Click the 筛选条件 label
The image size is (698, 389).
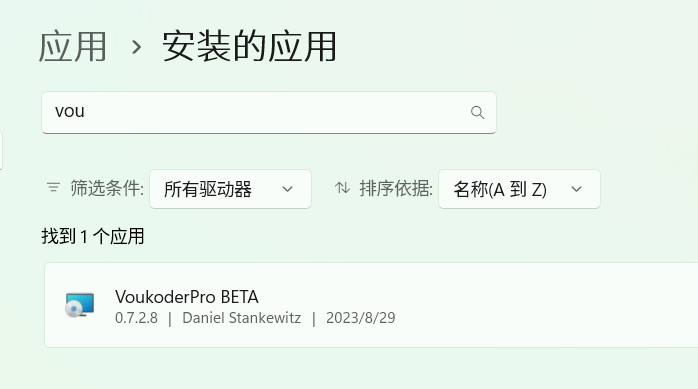point(107,188)
